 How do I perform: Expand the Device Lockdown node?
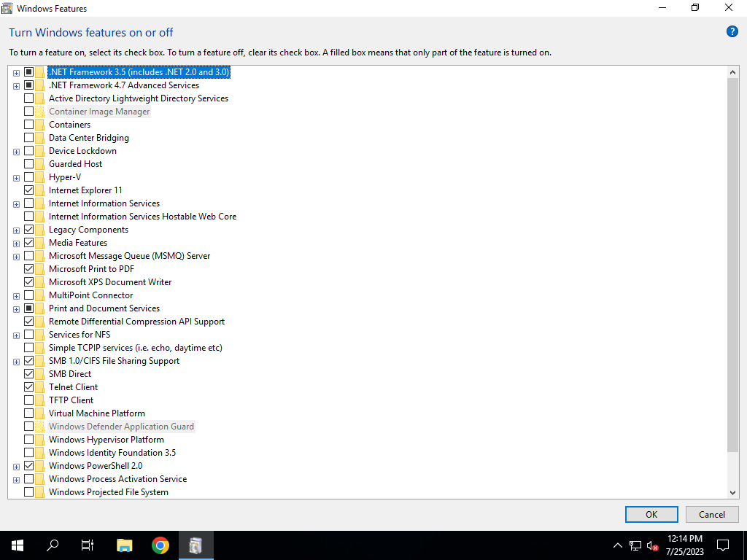(16, 152)
